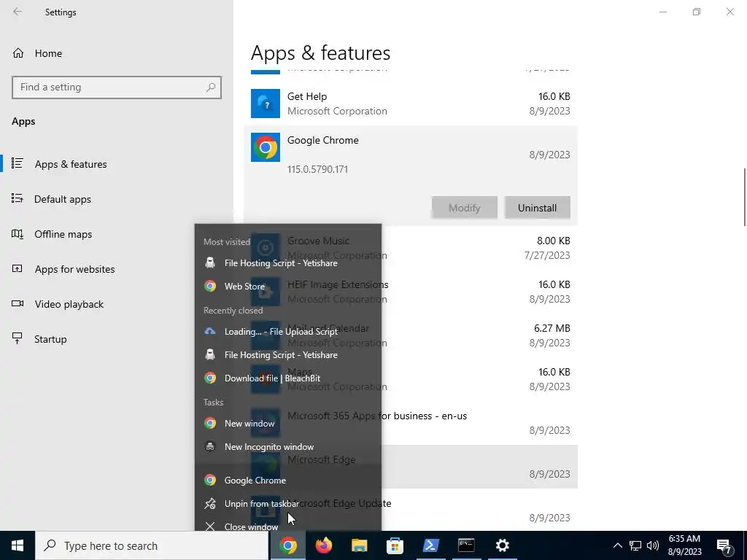This screenshot has width=747, height=560.
Task: Select the Startup sidebar icon
Action: click(x=18, y=338)
